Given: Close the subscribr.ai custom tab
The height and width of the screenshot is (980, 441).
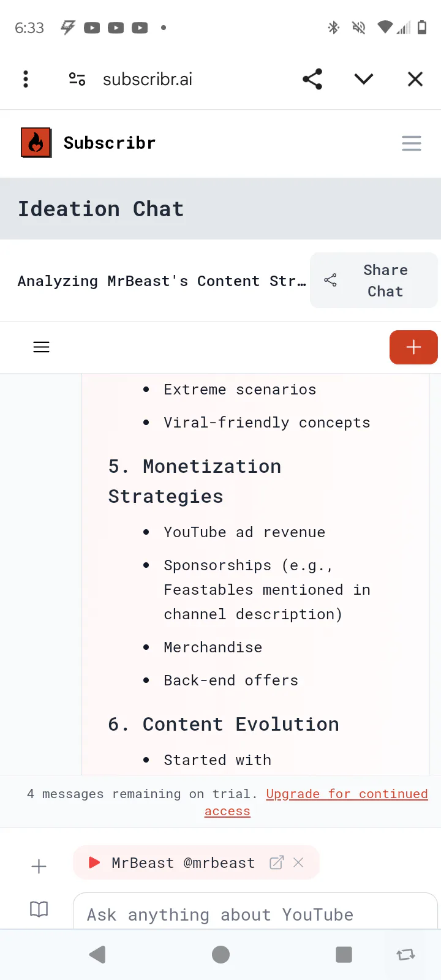Looking at the screenshot, I should point(415,79).
